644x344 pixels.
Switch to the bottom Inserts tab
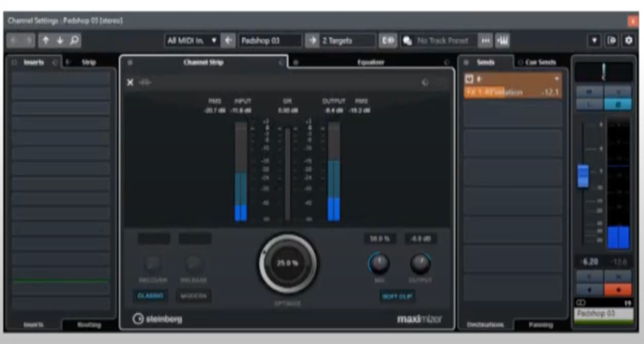coord(34,325)
